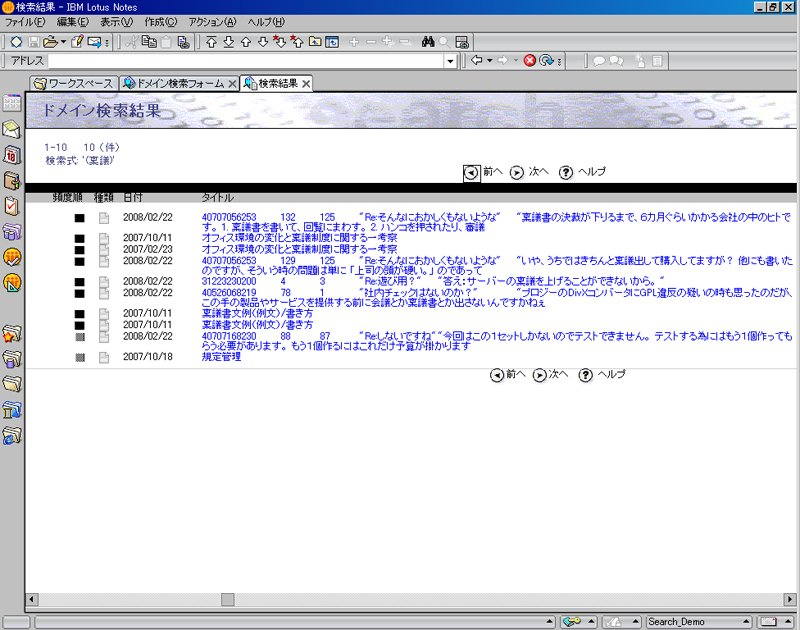Open dropdown arrow beside open folder icon
Viewport: 800px width, 630px height.
point(63,42)
